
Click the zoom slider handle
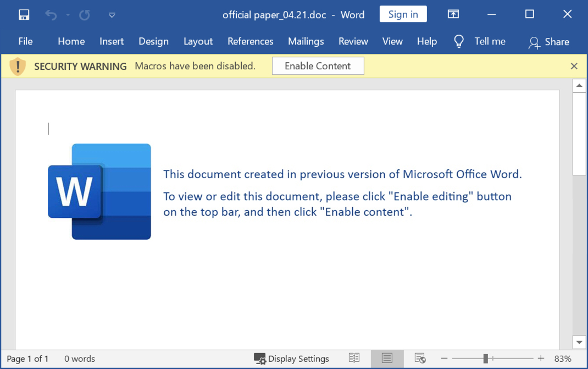click(x=486, y=359)
